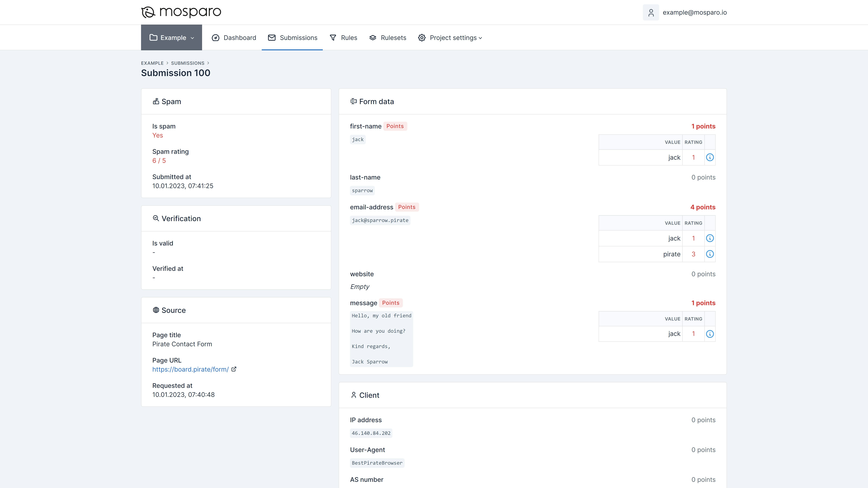Viewport: 868px width, 488px height.
Task: Click the Rulesets layers icon
Action: click(373, 38)
